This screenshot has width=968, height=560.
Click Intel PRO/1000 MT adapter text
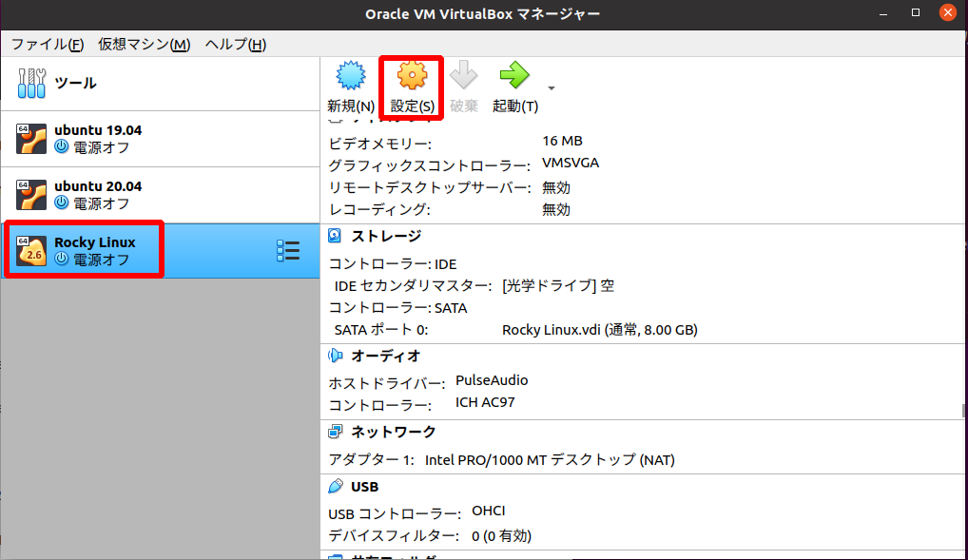(x=550, y=460)
